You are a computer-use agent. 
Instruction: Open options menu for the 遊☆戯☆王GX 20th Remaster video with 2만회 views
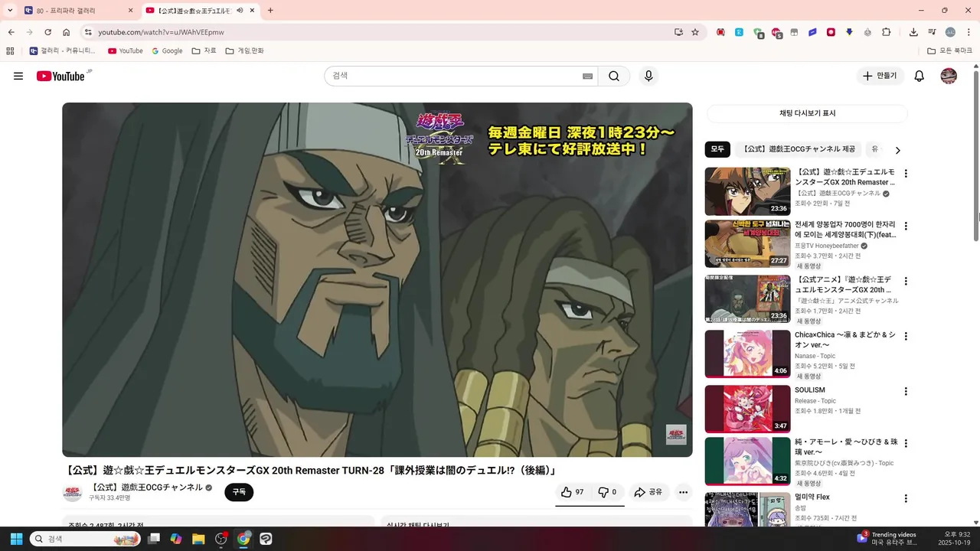coord(906,174)
